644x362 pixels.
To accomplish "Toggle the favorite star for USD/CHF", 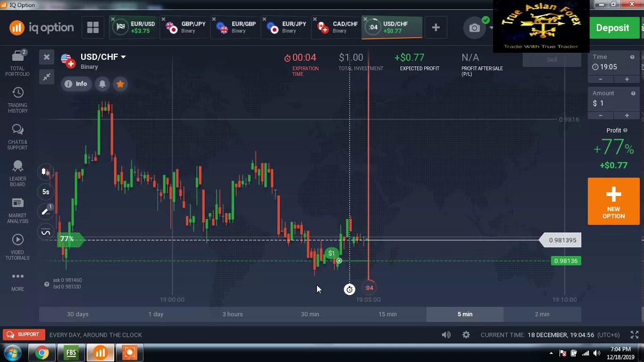I will coord(120,84).
